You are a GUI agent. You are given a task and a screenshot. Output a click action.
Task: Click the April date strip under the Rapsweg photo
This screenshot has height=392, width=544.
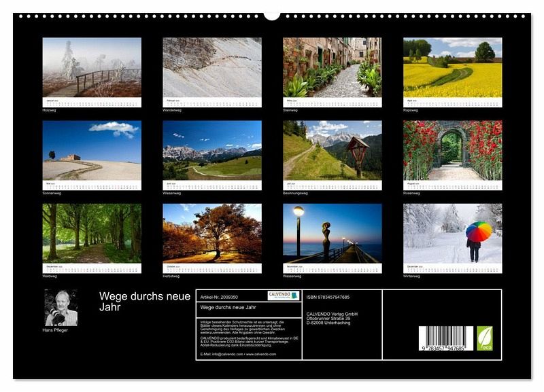(452, 102)
